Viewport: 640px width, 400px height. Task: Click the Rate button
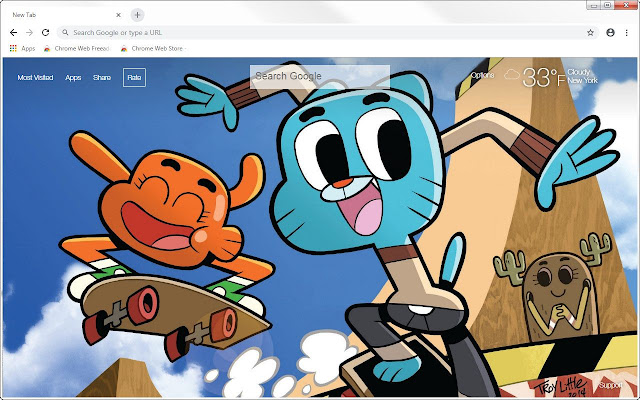point(134,78)
